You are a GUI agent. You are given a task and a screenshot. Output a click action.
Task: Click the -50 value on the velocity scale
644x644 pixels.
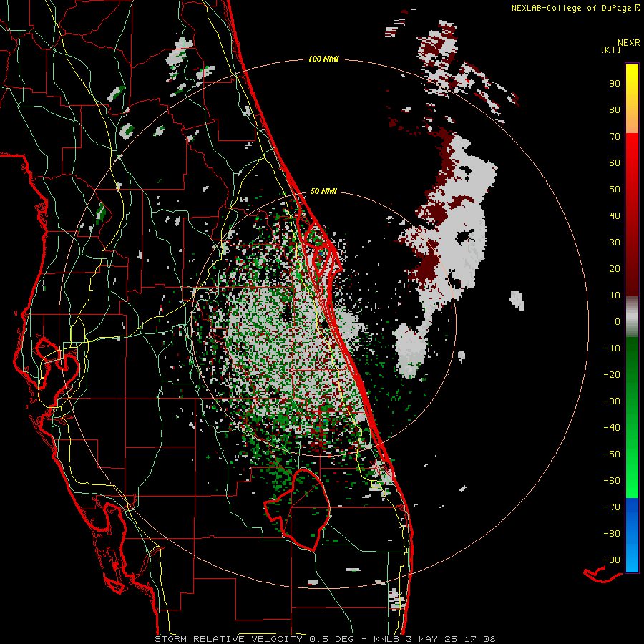pos(612,454)
